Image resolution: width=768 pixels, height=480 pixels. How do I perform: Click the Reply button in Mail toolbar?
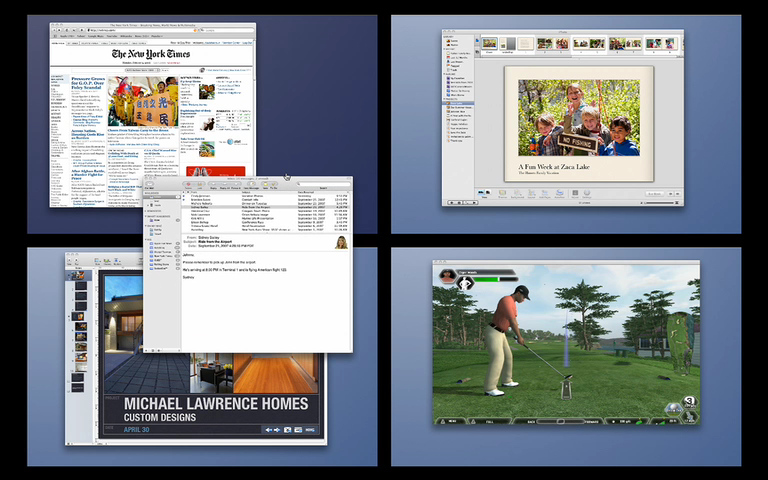213,184
